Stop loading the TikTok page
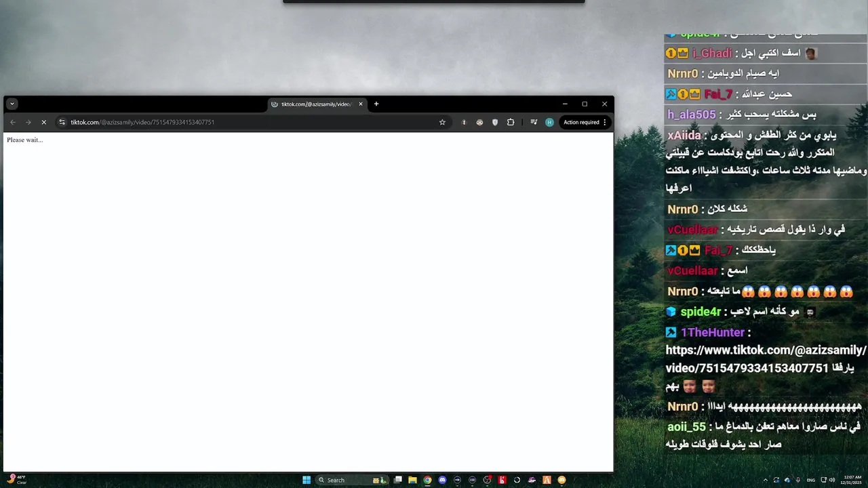Screen dimensions: 868x488 pos(43,122)
